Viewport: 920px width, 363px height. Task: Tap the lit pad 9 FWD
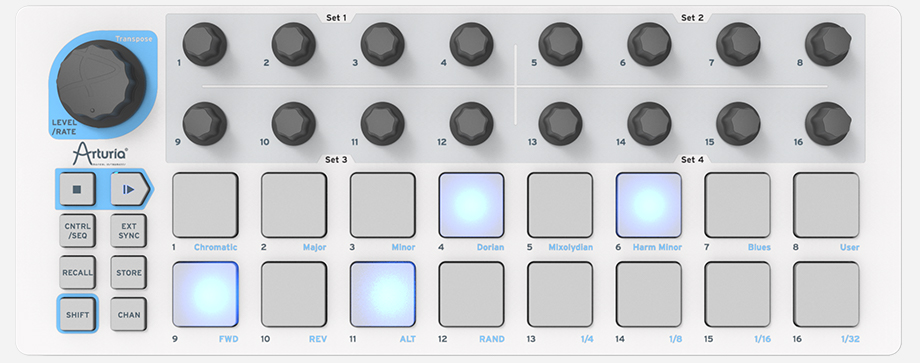[x=205, y=294]
